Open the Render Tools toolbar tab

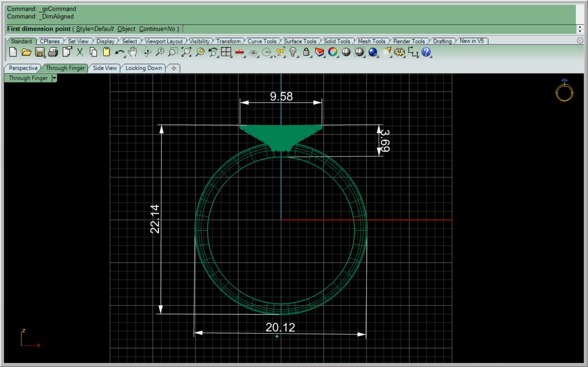pyautogui.click(x=409, y=41)
